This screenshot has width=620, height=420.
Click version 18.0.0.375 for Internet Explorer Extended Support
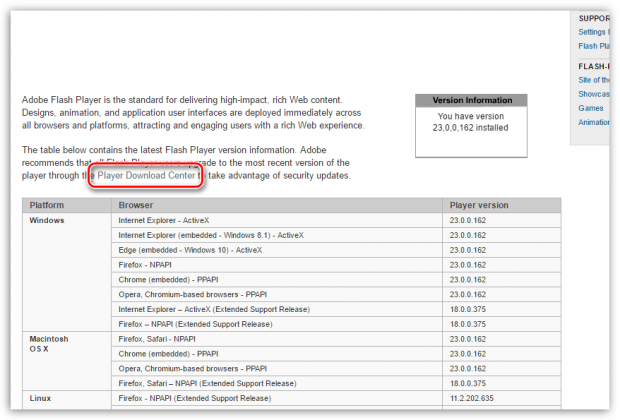coord(468,309)
